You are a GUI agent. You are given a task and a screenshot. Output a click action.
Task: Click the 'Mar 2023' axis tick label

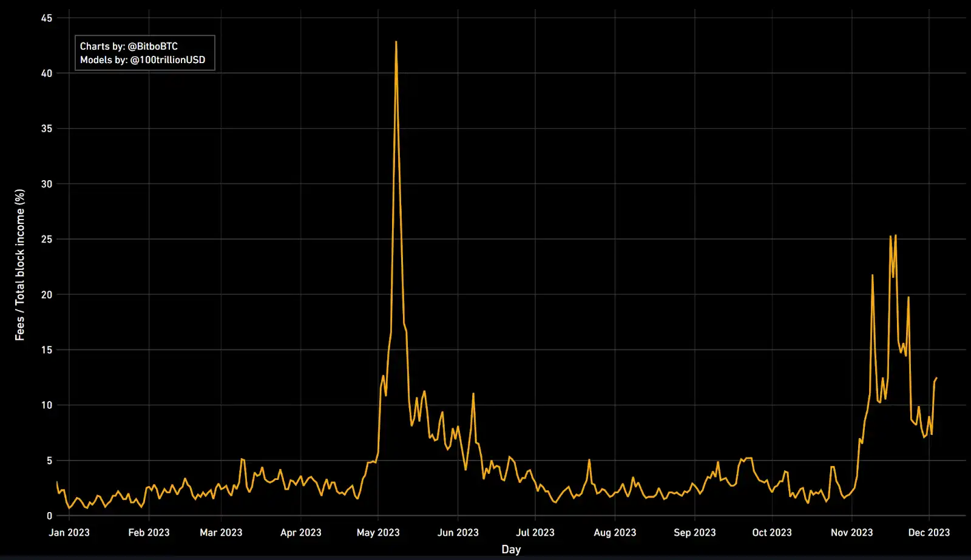pyautogui.click(x=221, y=532)
